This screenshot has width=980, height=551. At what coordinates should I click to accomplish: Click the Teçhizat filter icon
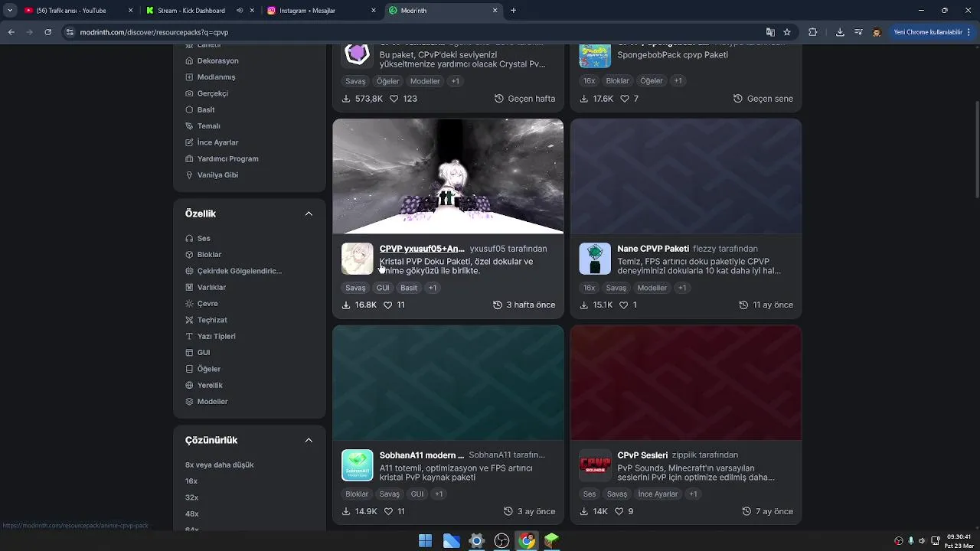pos(189,320)
